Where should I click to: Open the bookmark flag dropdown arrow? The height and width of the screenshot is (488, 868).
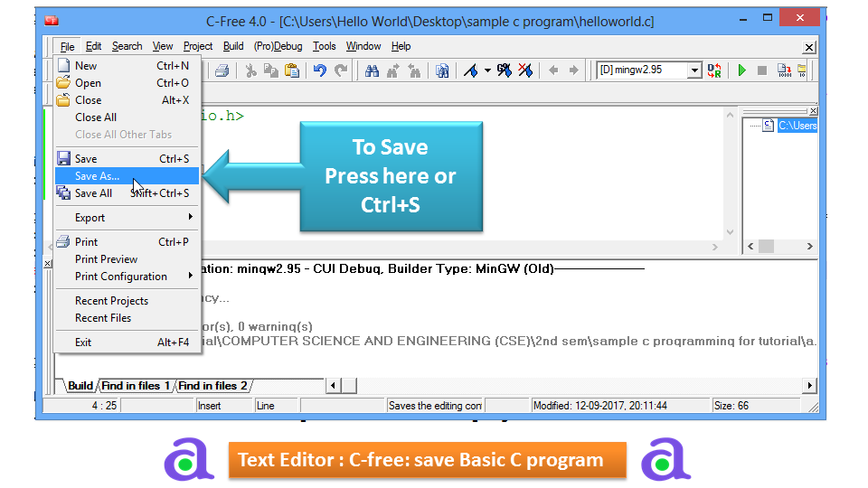pyautogui.click(x=487, y=70)
